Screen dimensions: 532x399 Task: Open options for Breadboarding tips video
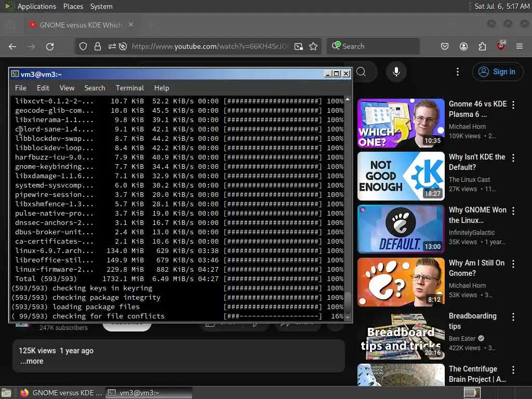click(x=513, y=317)
